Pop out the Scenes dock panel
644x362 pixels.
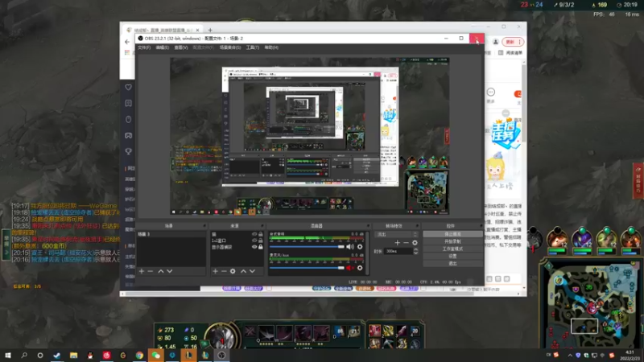204,226
